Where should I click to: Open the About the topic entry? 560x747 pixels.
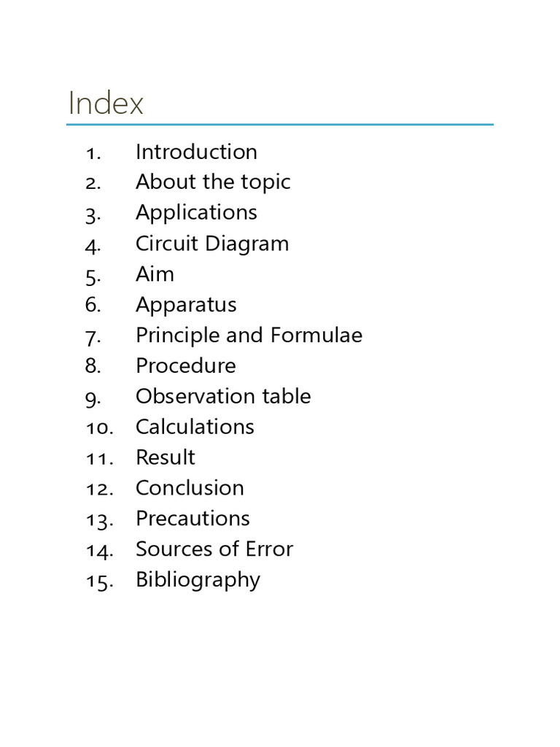(x=213, y=182)
